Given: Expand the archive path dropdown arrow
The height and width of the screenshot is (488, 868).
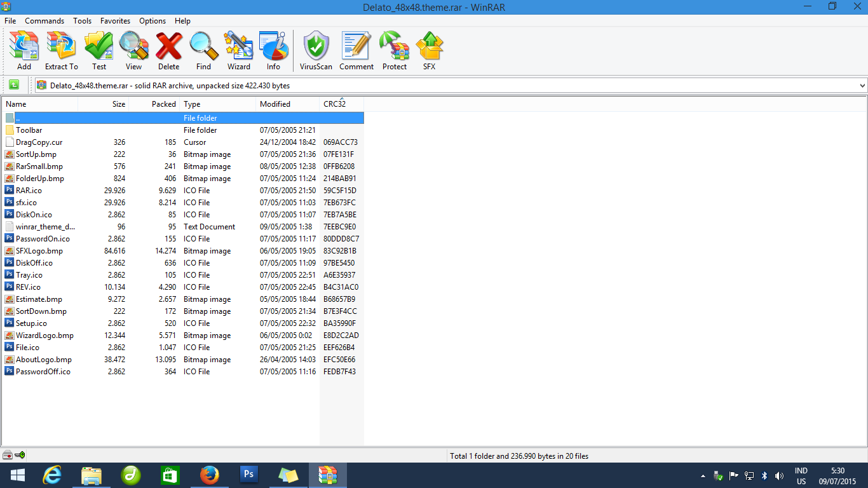Looking at the screenshot, I should click(862, 85).
